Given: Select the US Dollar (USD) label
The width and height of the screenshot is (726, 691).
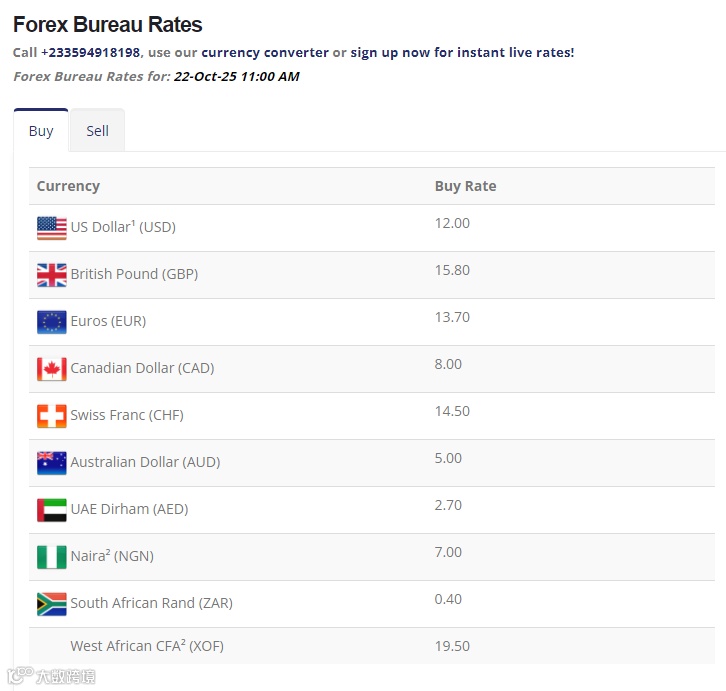Looking at the screenshot, I should (123, 227).
